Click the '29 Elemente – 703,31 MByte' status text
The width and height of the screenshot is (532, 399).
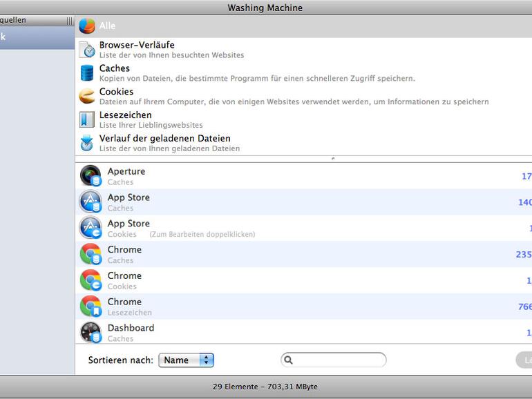pyautogui.click(x=265, y=387)
